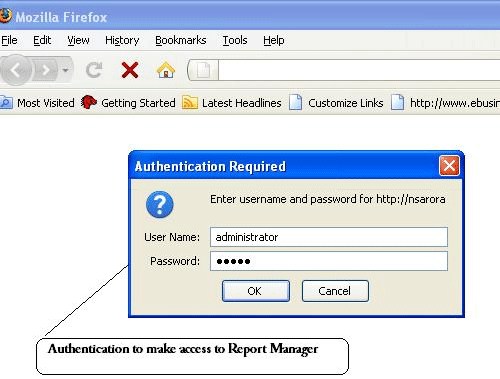This screenshot has height=379, width=500.
Task: Close the Authentication Required dialog
Action: pos(449,165)
